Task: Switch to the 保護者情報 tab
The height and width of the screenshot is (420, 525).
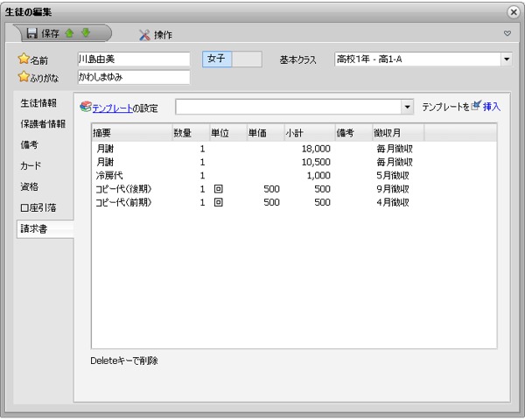Action: 42,123
